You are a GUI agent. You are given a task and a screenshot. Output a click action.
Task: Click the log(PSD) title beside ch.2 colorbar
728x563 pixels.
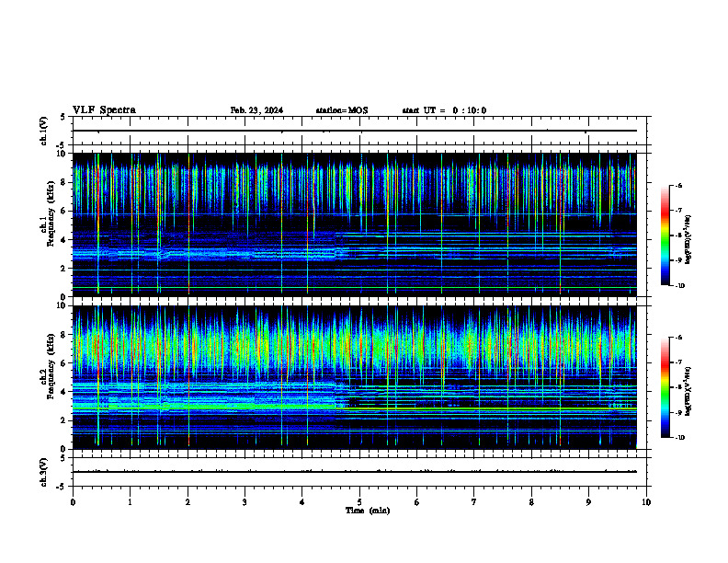[688, 391]
